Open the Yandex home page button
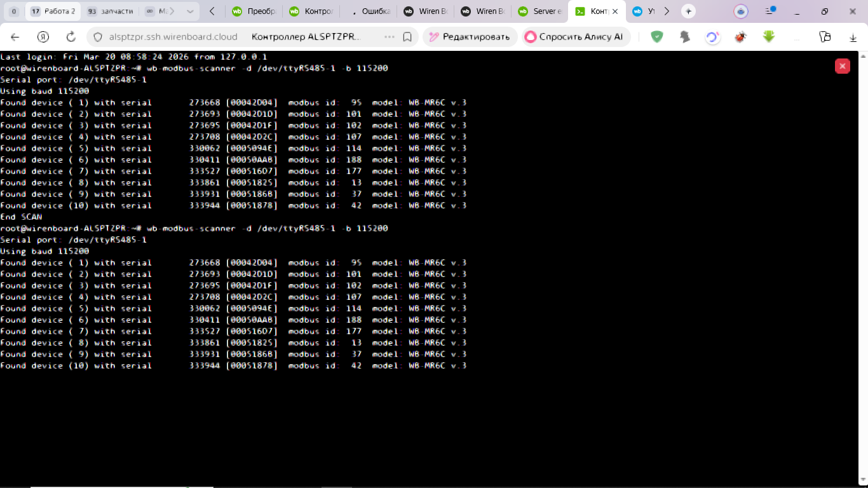868x488 pixels. coord(43,37)
